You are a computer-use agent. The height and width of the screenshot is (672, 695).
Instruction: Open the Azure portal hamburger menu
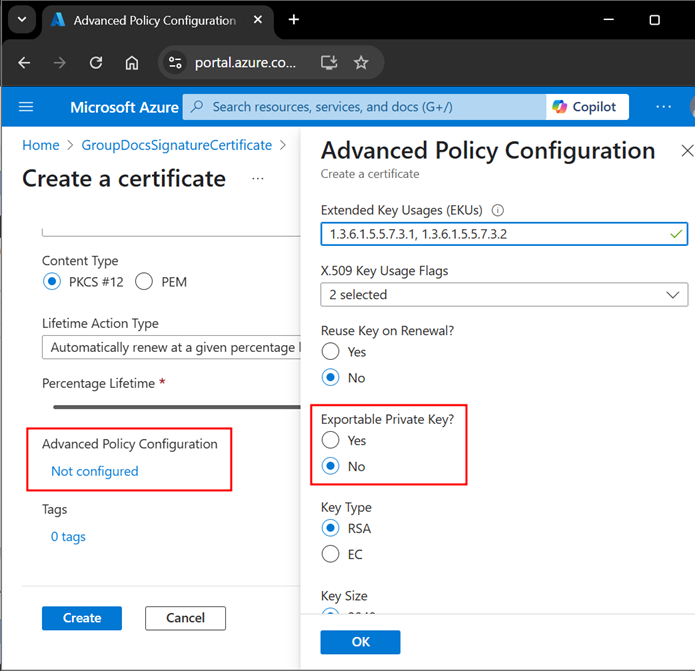click(26, 107)
